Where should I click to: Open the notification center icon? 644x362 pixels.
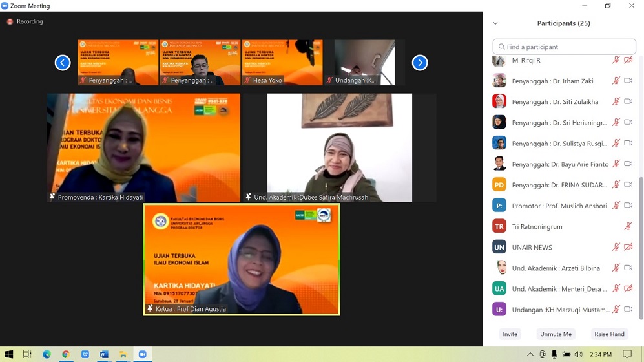[627, 354]
